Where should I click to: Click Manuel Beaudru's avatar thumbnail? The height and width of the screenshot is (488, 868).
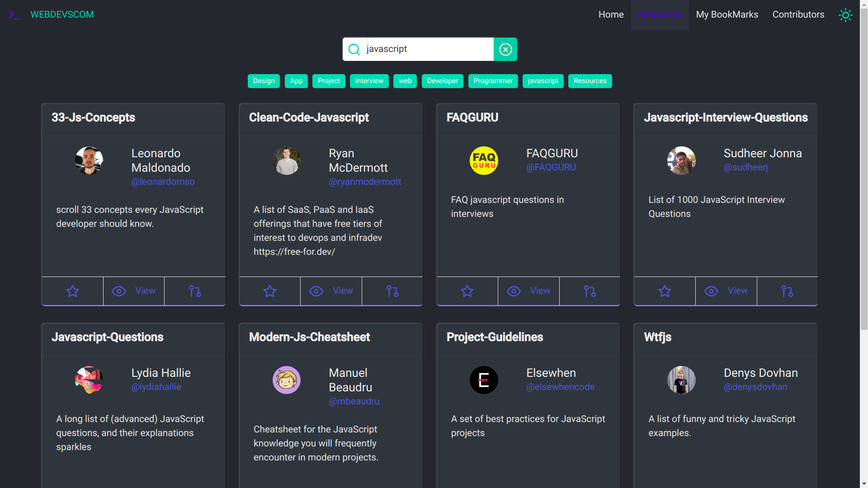(x=286, y=380)
